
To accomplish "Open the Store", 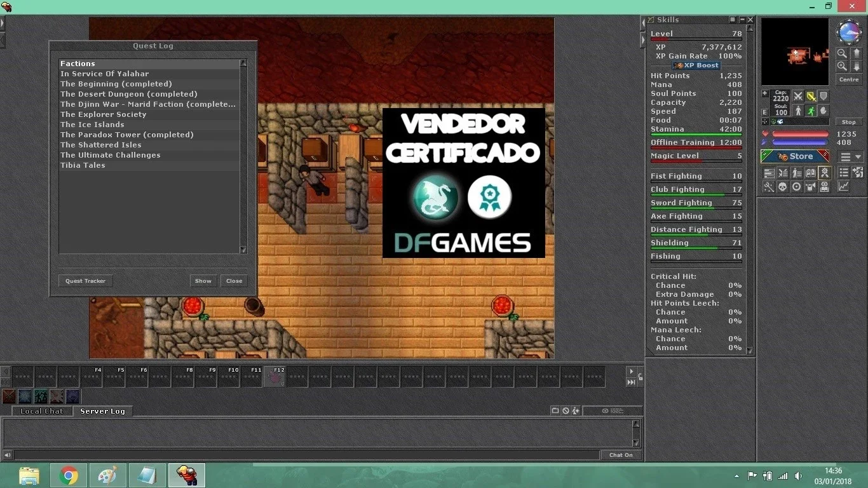I will coord(795,156).
